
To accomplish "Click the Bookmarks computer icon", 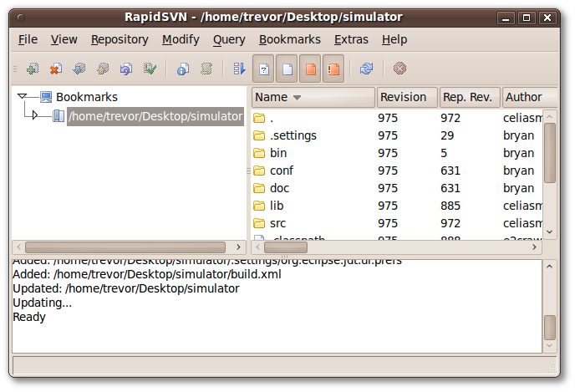I will tap(46, 97).
